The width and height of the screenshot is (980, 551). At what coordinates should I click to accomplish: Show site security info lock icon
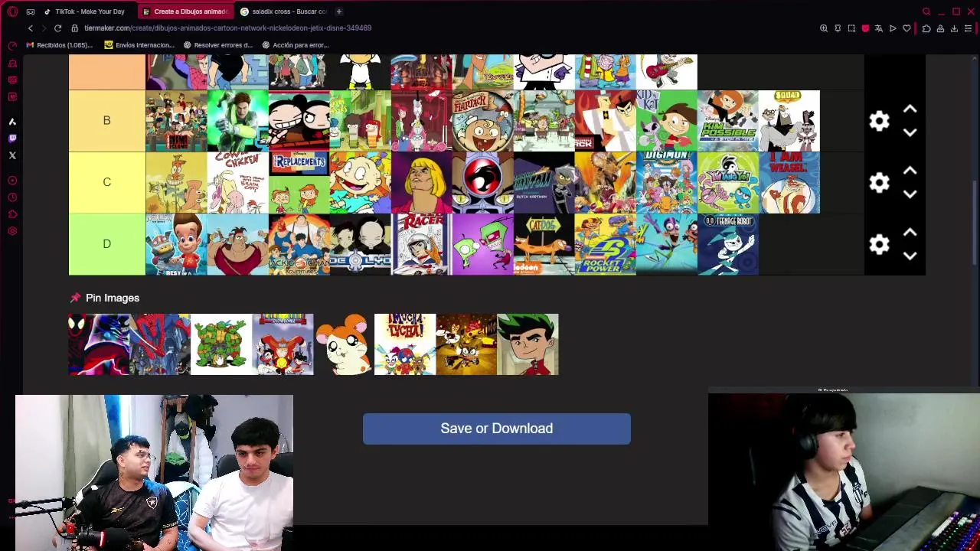tap(74, 28)
